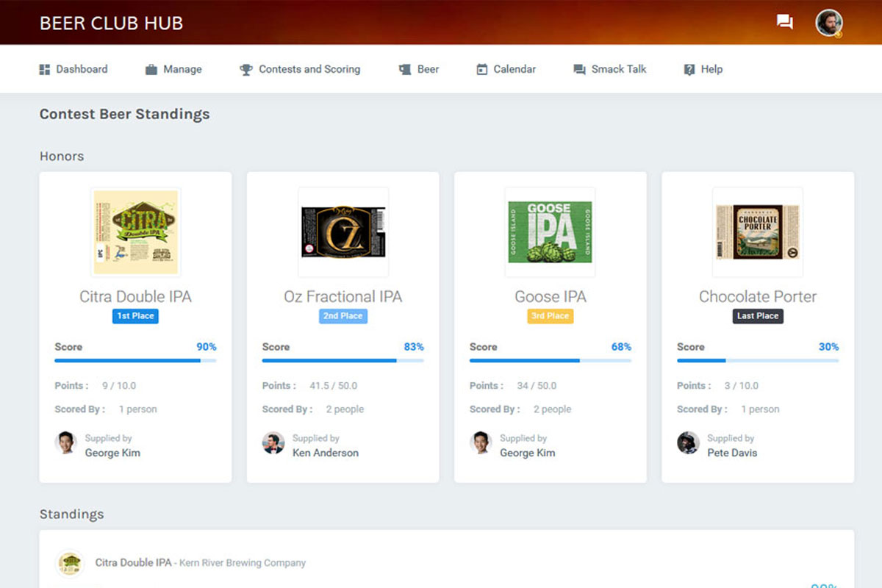Click the Last Place badge
This screenshot has height=588, width=882.
[x=758, y=316]
